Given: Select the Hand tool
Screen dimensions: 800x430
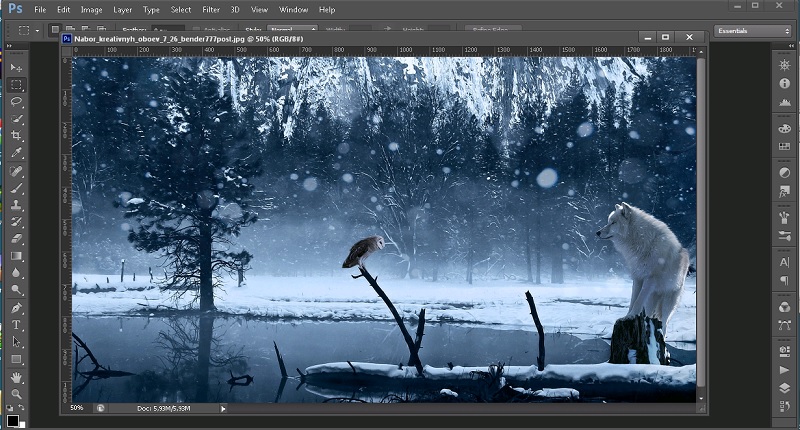Looking at the screenshot, I should click(x=16, y=377).
